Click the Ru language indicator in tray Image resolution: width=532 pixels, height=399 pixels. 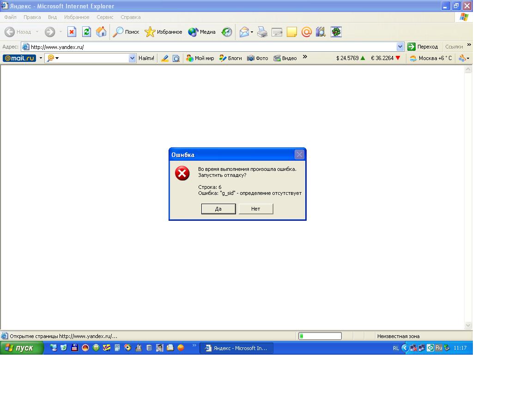(439, 348)
